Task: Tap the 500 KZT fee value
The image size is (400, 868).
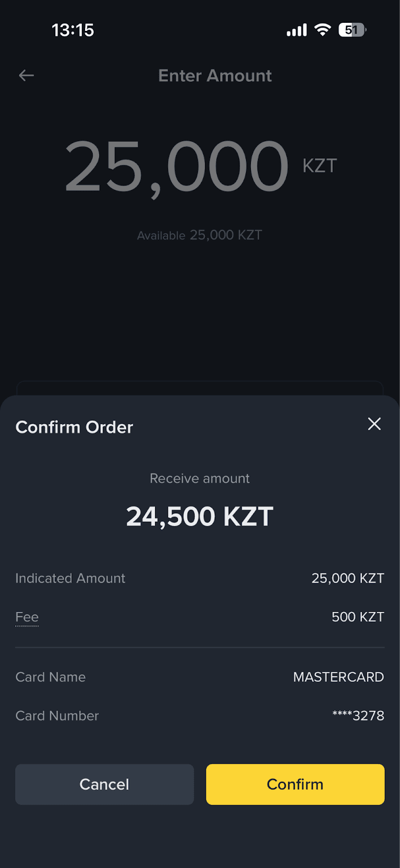Action: pos(358,617)
